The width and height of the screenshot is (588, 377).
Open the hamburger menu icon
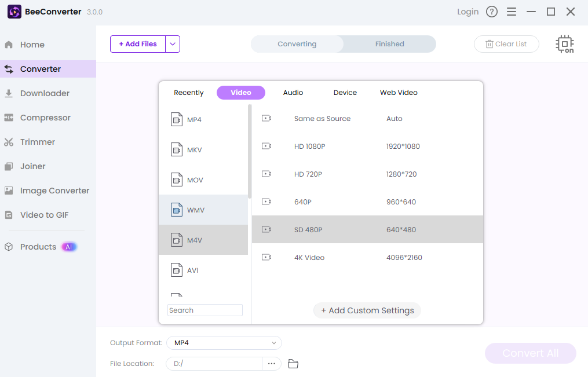511,12
